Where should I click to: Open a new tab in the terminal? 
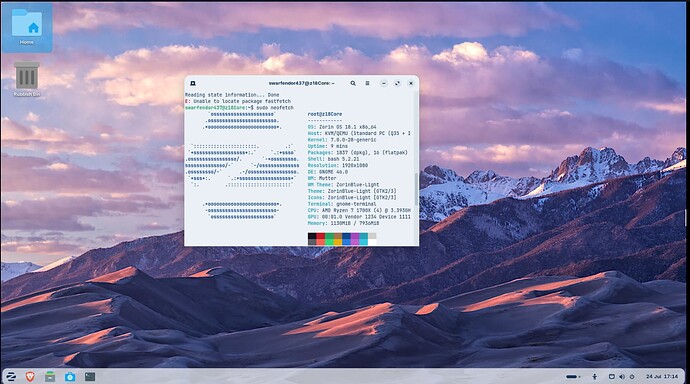(x=193, y=83)
